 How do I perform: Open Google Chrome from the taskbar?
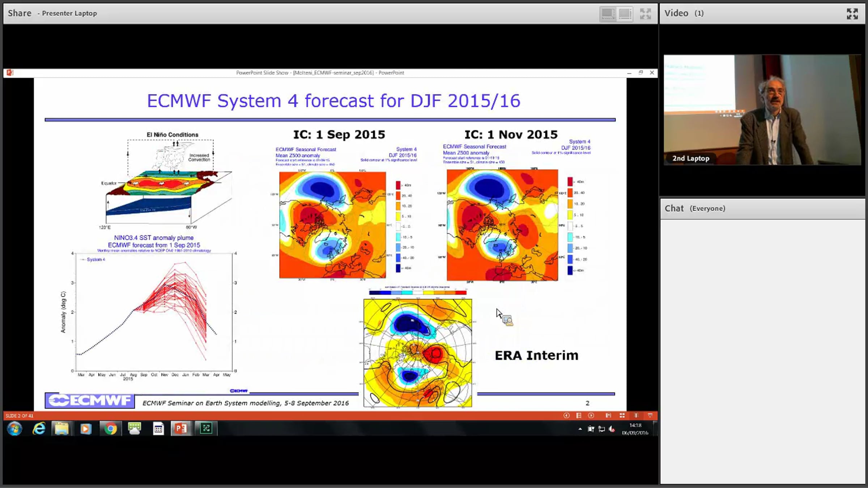[x=110, y=429]
